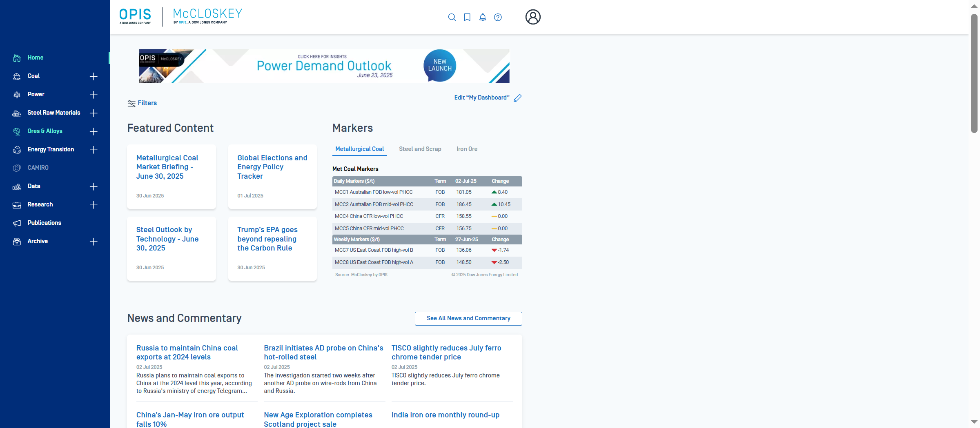The width and height of the screenshot is (980, 428).
Task: Click the scrollbar down arrow
Action: (974, 422)
